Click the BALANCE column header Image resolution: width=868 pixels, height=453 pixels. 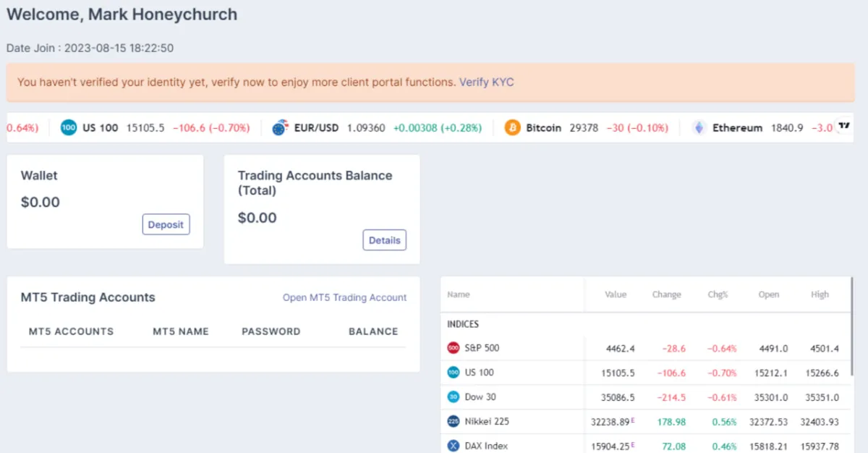click(373, 331)
